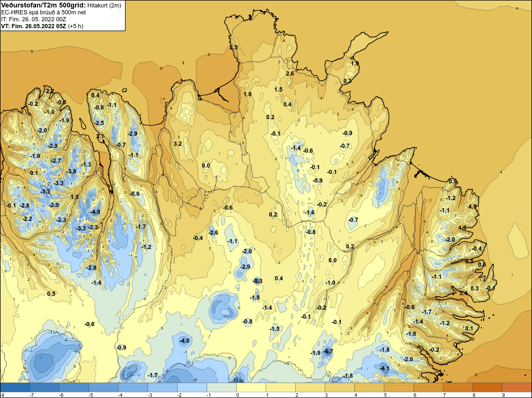Image resolution: width=532 pixels, height=398 pixels.
Task: Click the 5.5 temperature label on map
Action: coord(469,261)
